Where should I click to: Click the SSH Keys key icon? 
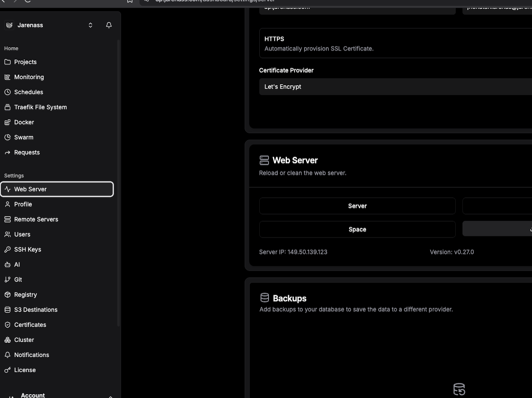8,250
